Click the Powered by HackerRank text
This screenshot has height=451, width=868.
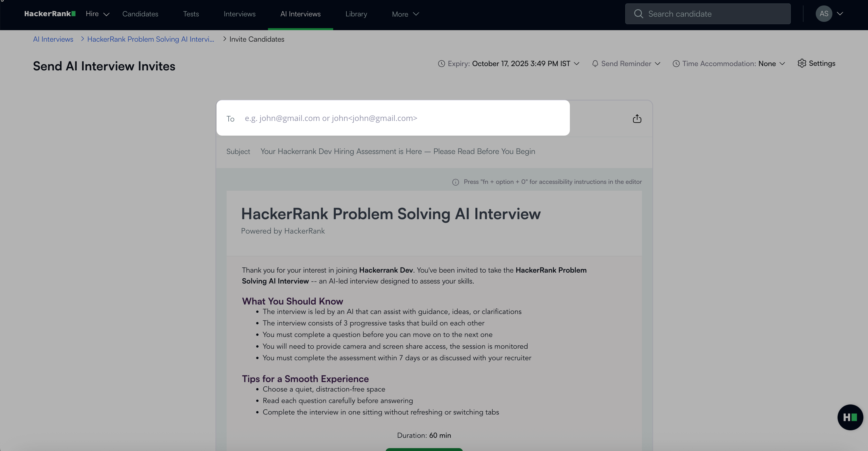click(283, 231)
